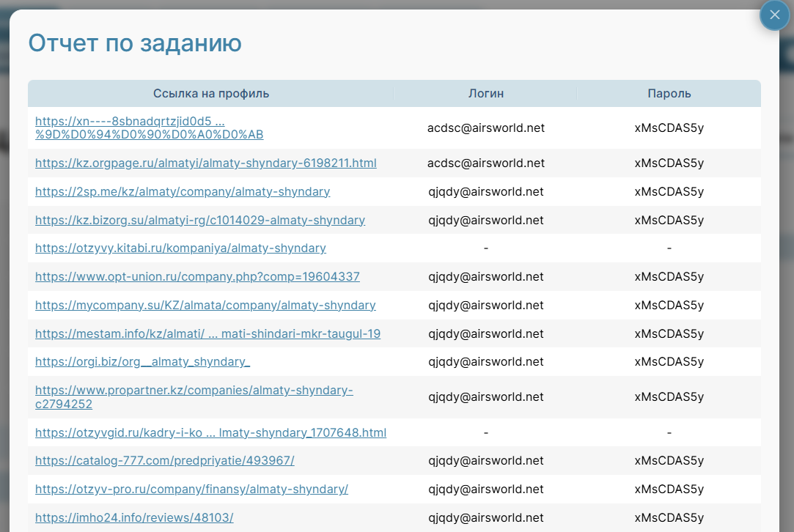Visit the catalog-777.com predpriyatie link

tap(164, 461)
